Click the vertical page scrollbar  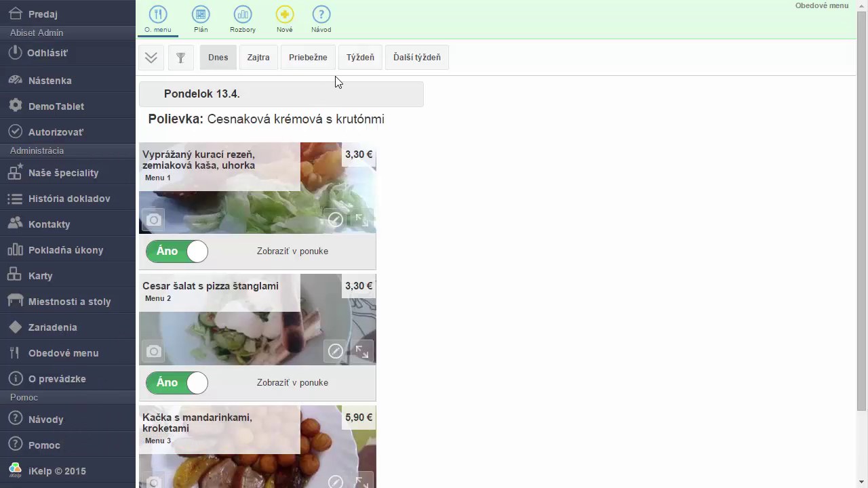point(862,210)
